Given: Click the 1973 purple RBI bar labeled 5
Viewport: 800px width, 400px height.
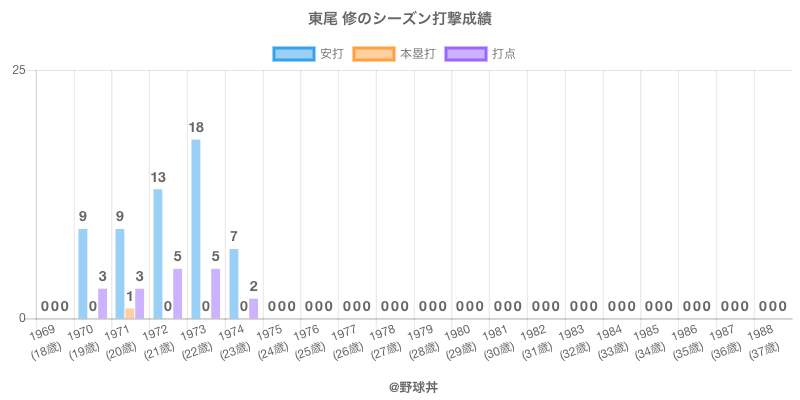Looking at the screenshot, I should point(215,293).
